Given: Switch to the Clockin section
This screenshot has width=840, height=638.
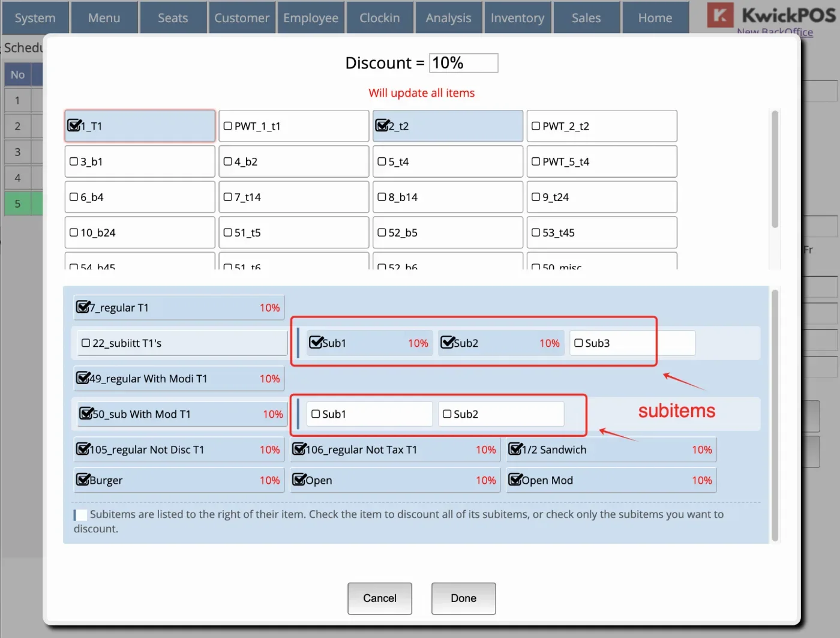Looking at the screenshot, I should tap(380, 18).
